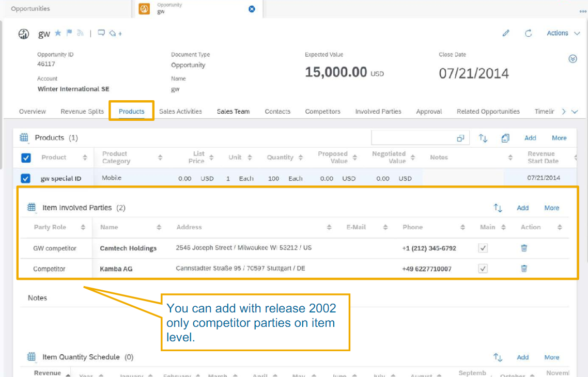This screenshot has height=377, width=588.
Task: Open the Competitors tab
Action: tap(322, 112)
